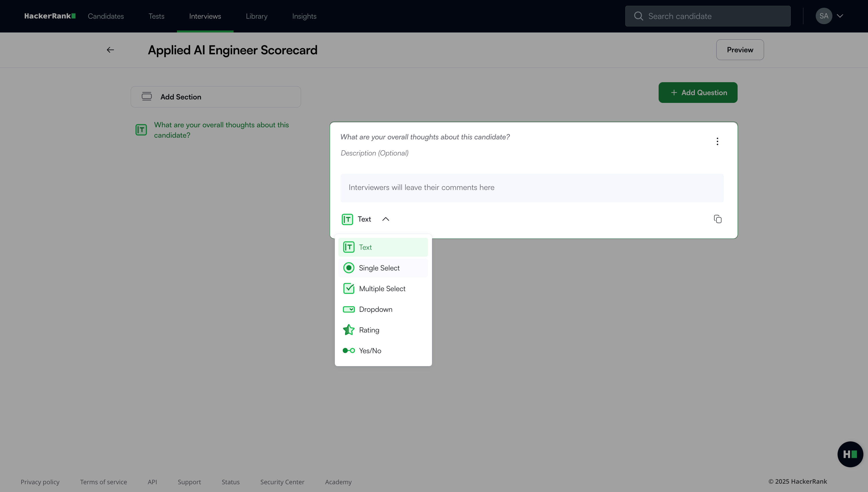Click the HackerRank help chat bubble

coord(850,454)
